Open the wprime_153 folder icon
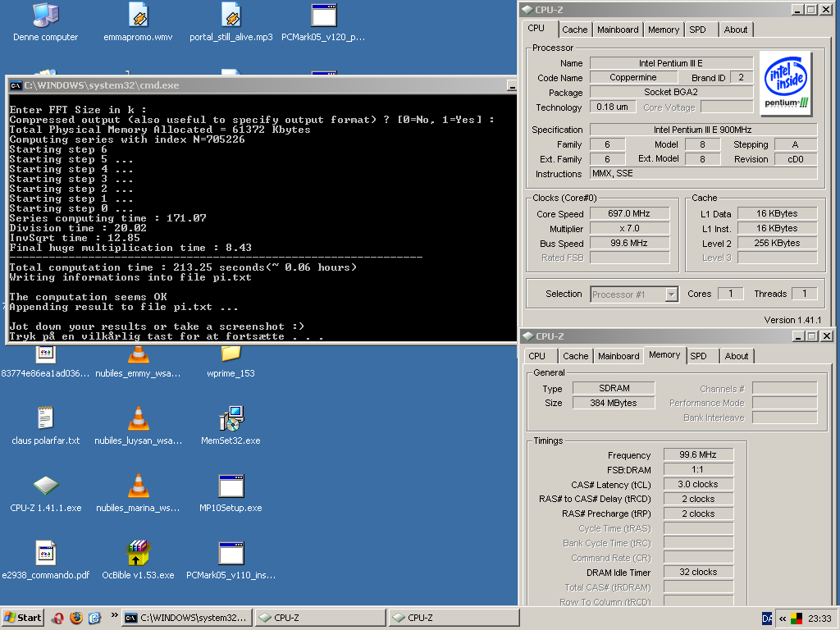Viewport: 840px width, 630px height. click(231, 354)
